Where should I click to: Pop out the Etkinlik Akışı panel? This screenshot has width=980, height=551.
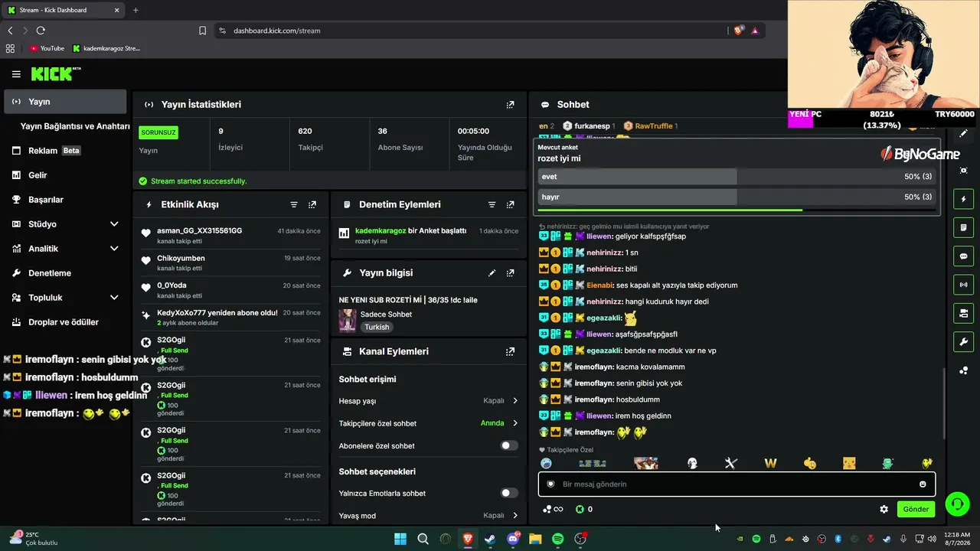click(x=312, y=204)
